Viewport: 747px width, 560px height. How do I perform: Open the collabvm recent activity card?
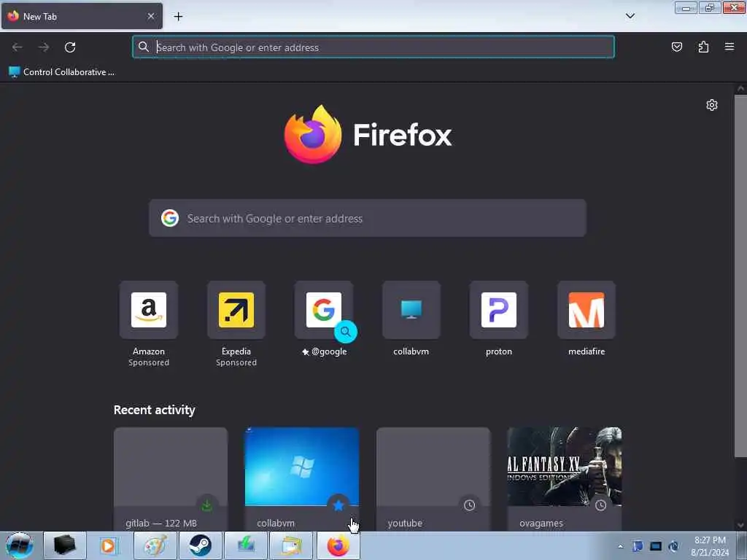(302, 478)
